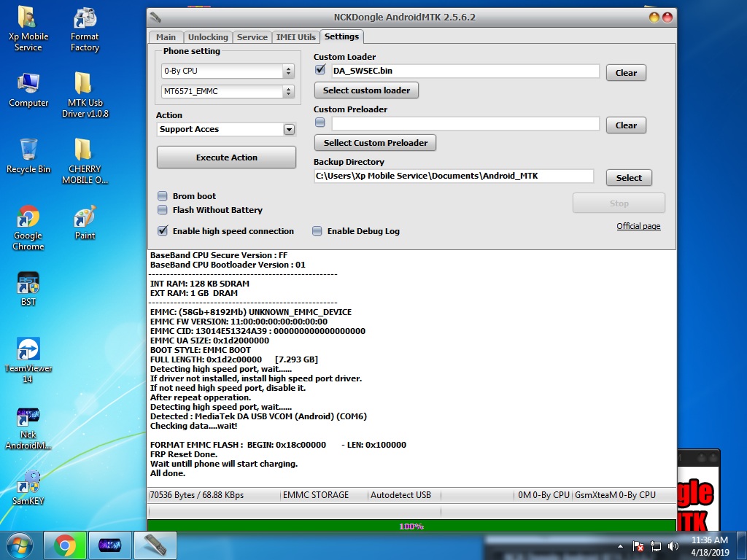747x560 pixels.
Task: Click Sellect Custom Preloader button
Action: (376, 142)
